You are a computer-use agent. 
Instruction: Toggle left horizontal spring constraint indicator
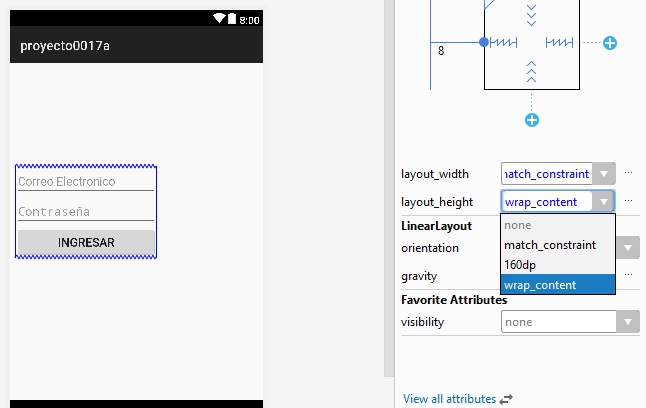(x=502, y=43)
